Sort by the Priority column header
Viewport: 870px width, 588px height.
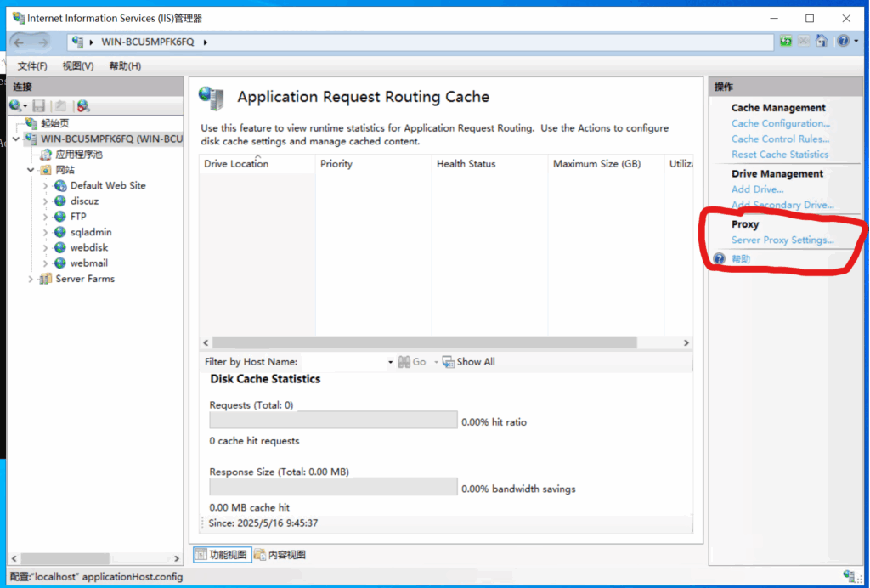coord(374,164)
